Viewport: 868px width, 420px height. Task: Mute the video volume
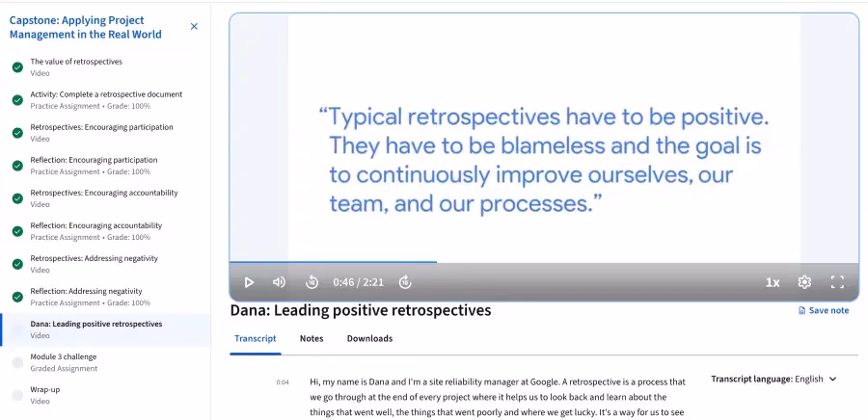tap(279, 282)
